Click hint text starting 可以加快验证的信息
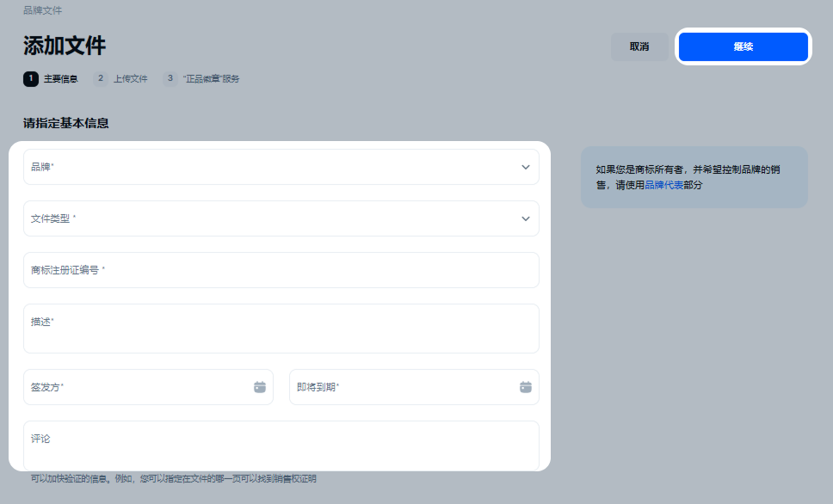The image size is (833, 504). pyautogui.click(x=173, y=479)
